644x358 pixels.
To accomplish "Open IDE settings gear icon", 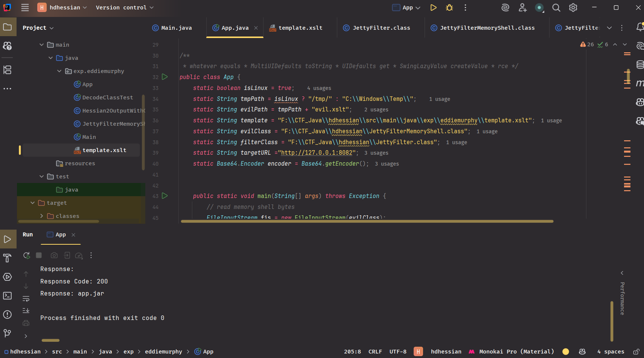I will 573,8.
